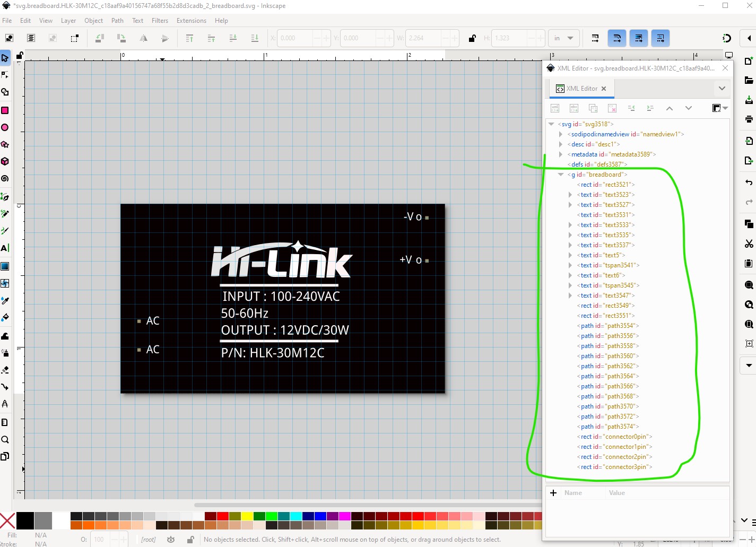Screen dimensions: 756x547
Task: Expand sodipodi:namedview node
Action: [x=561, y=134]
